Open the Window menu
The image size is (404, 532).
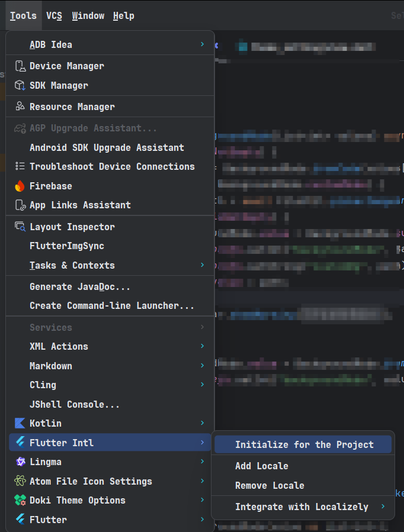88,16
